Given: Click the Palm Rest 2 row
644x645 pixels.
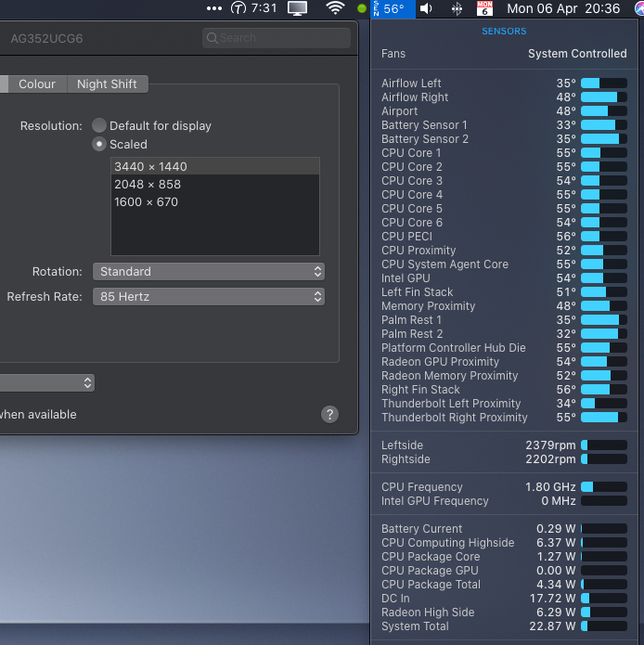Looking at the screenshot, I should pyautogui.click(x=504, y=333).
